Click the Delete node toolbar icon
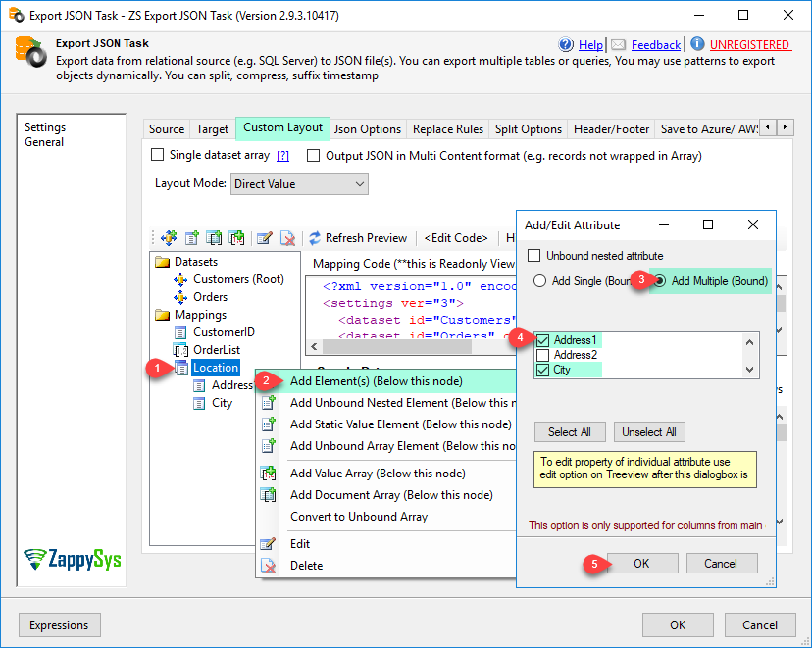This screenshot has height=648, width=812. click(x=287, y=238)
